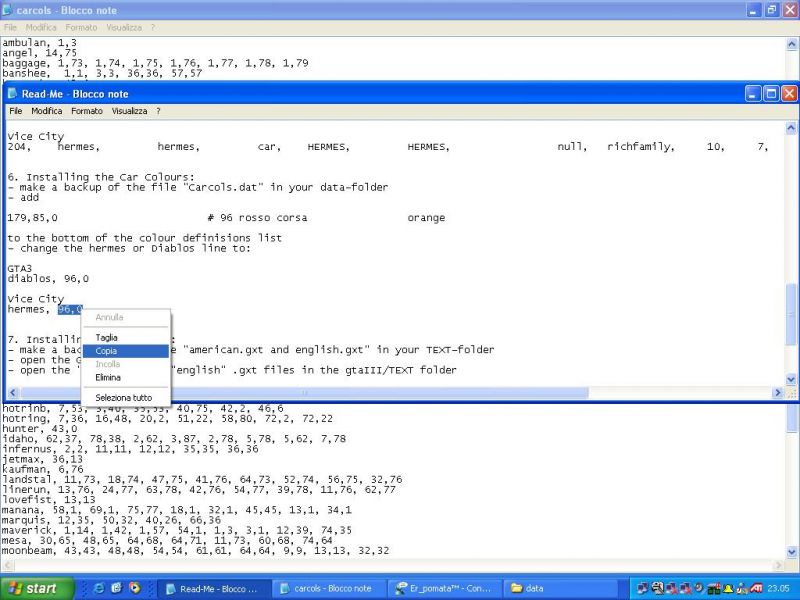The height and width of the screenshot is (600, 800).
Task: Open the Modifica menu in Read-Me window
Action: point(46,111)
